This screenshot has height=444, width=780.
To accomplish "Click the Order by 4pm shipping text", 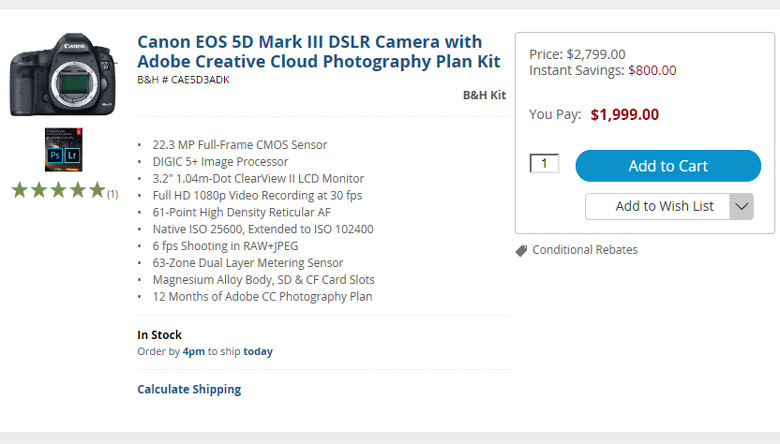I will click(x=204, y=351).
